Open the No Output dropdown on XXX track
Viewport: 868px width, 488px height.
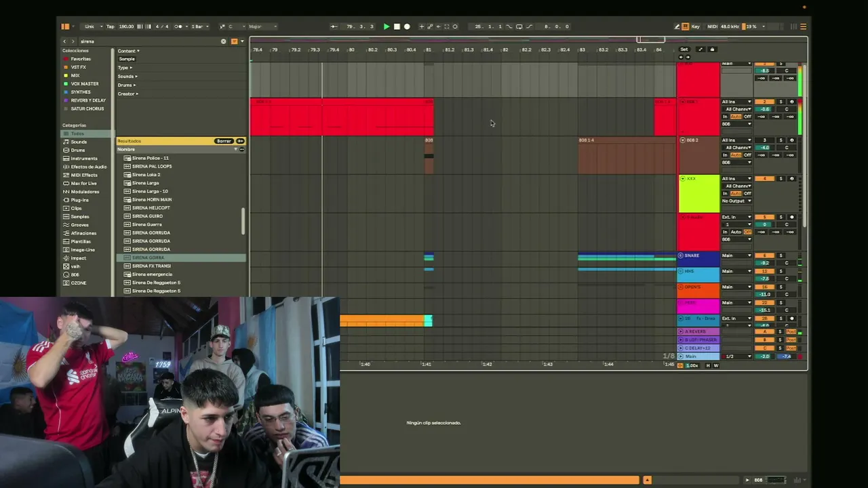click(736, 201)
